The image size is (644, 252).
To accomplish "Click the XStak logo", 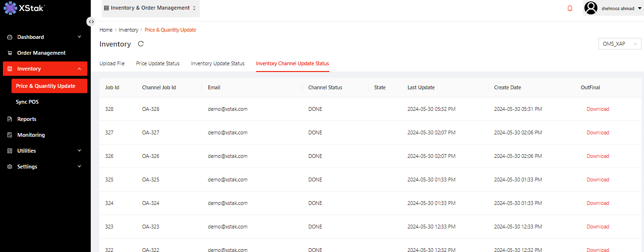I will pyautogui.click(x=24, y=8).
